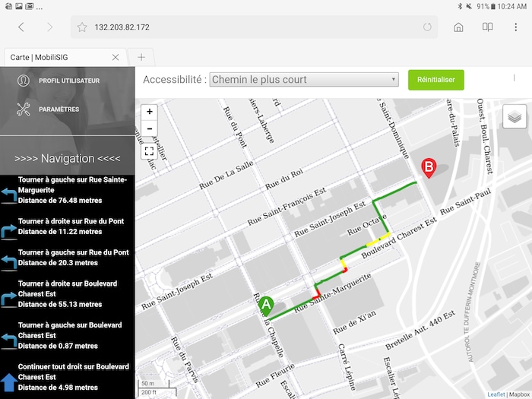532x399 pixels.
Task: Click the right-turn arrow beside 55.13 metres
Action: 9,299
